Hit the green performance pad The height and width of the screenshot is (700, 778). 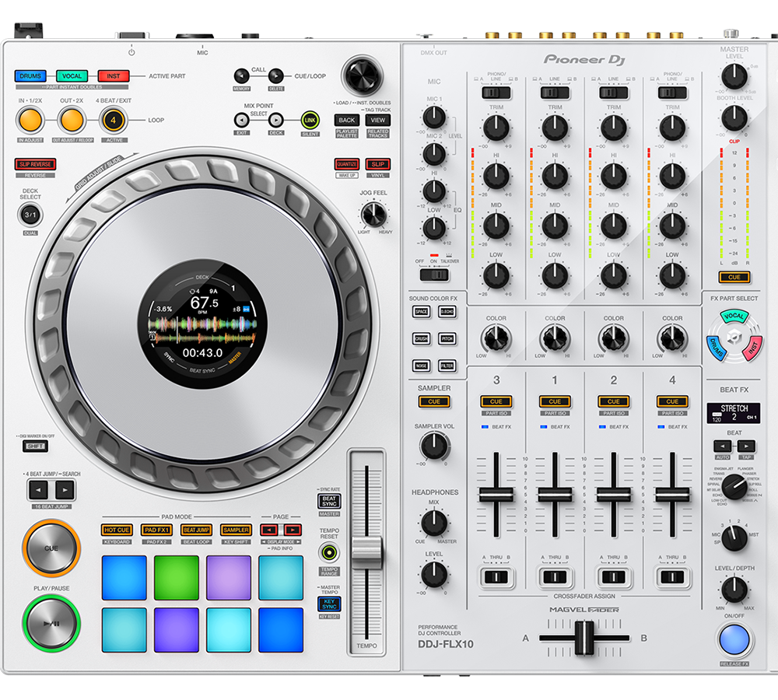tap(176, 578)
